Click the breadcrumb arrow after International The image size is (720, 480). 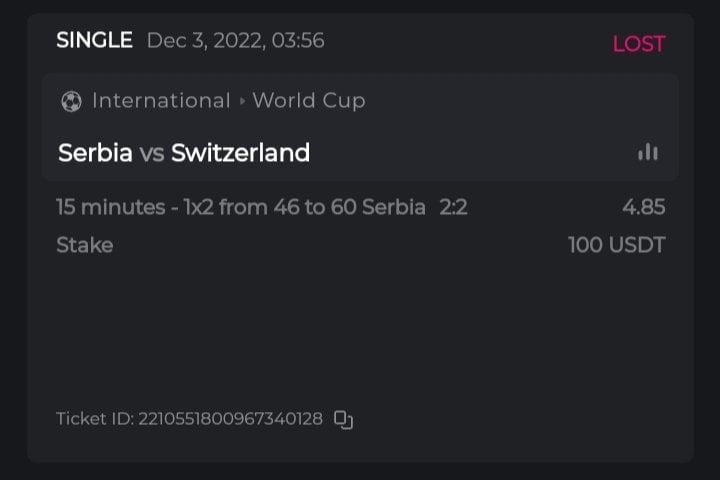[x=241, y=101]
